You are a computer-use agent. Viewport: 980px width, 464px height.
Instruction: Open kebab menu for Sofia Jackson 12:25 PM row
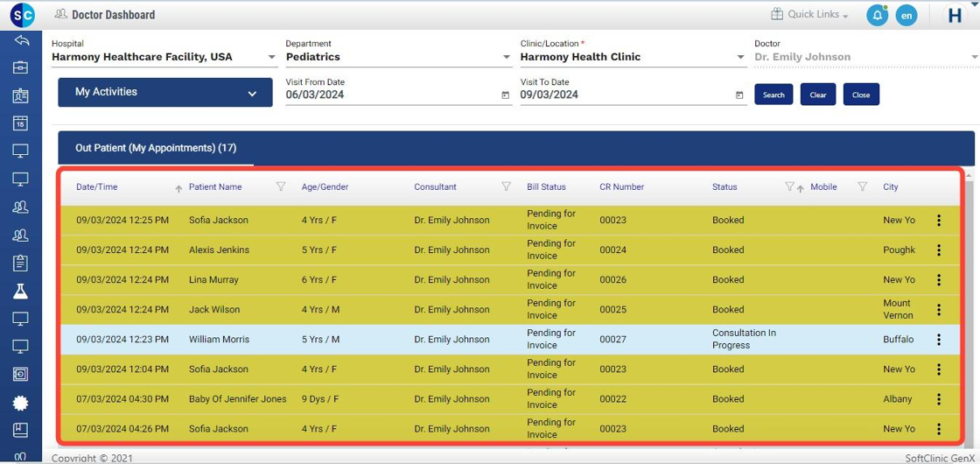coord(939,220)
